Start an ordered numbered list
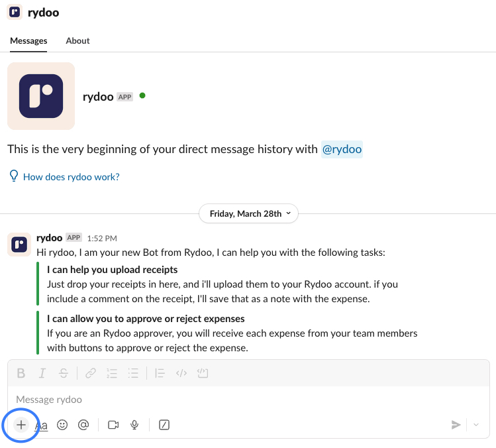496x448 pixels. 112,373
